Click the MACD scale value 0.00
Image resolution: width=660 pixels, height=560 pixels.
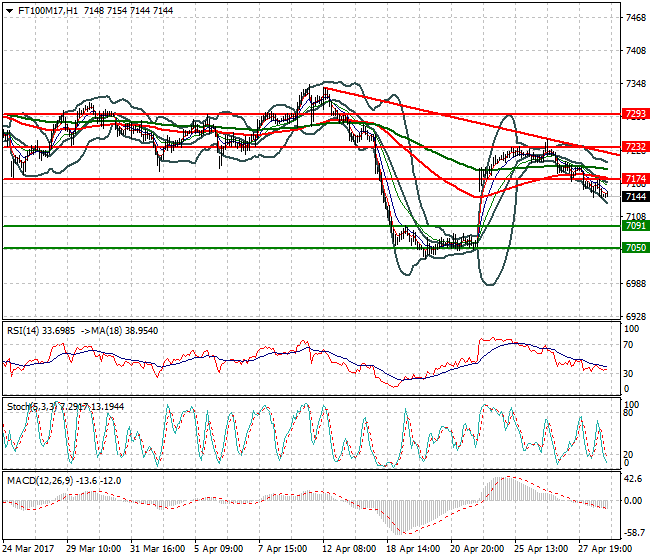click(x=633, y=501)
